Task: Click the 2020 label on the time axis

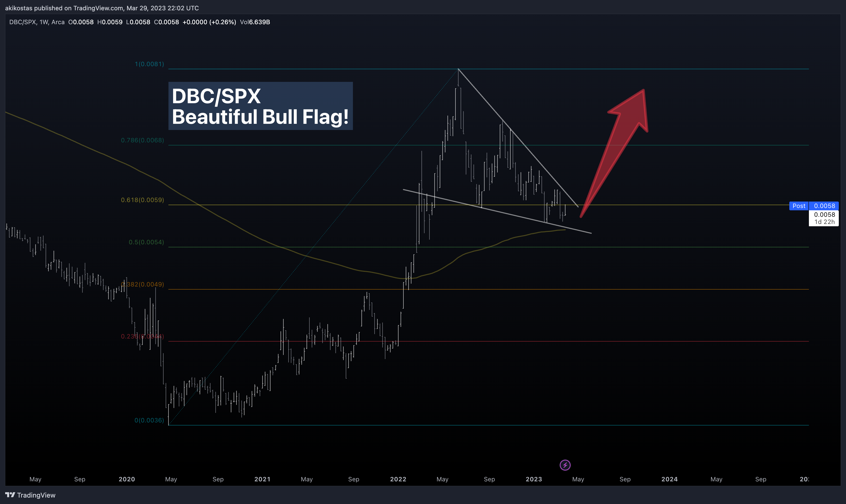Action: (x=127, y=479)
